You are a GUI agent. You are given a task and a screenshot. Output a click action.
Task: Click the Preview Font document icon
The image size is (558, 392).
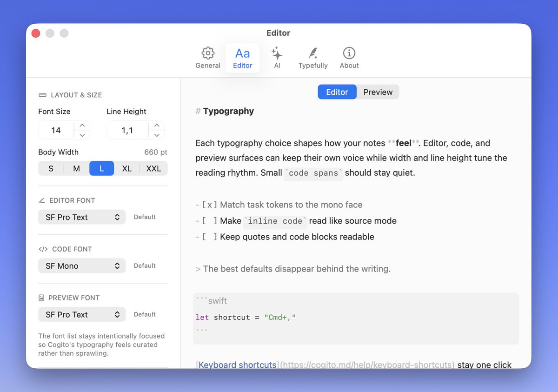(41, 298)
